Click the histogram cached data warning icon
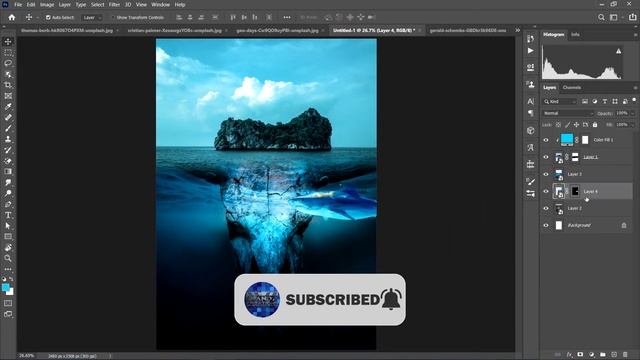Screen dimensions: 640x360 (x=618, y=51)
